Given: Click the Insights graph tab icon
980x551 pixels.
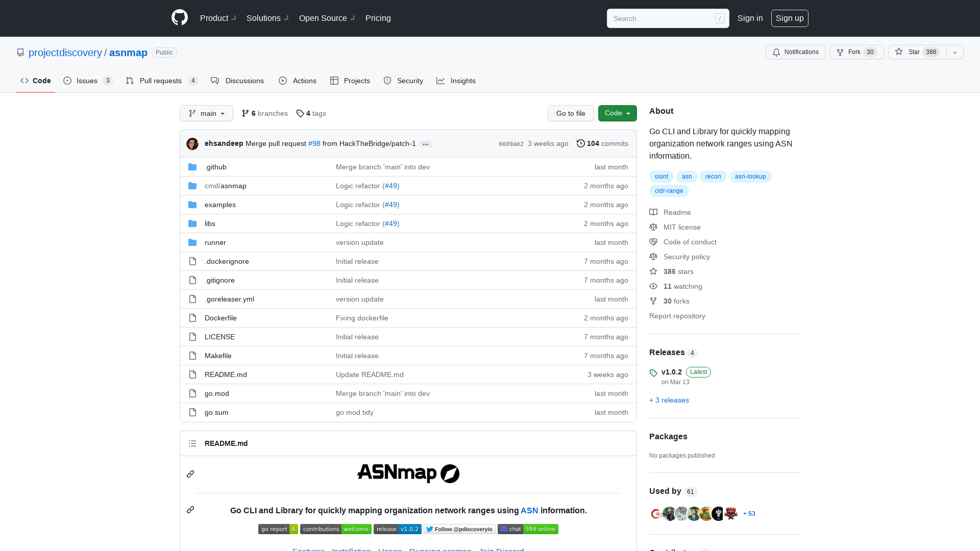Looking at the screenshot, I should pyautogui.click(x=440, y=81).
